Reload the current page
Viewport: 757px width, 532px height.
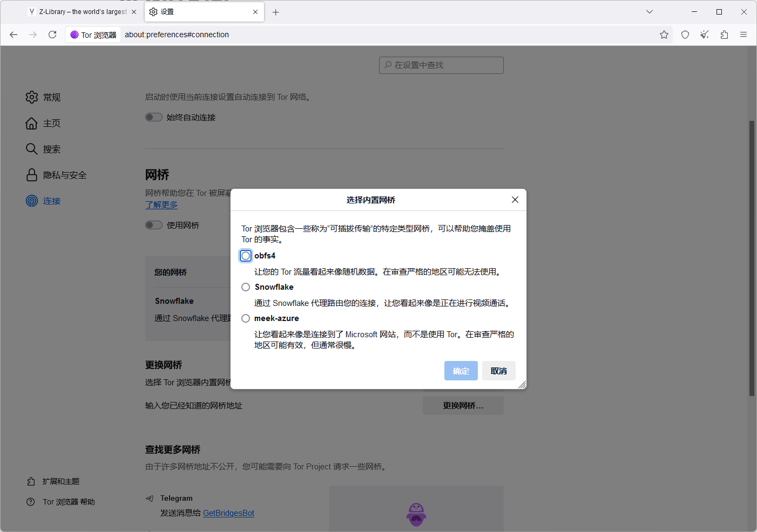(x=52, y=35)
